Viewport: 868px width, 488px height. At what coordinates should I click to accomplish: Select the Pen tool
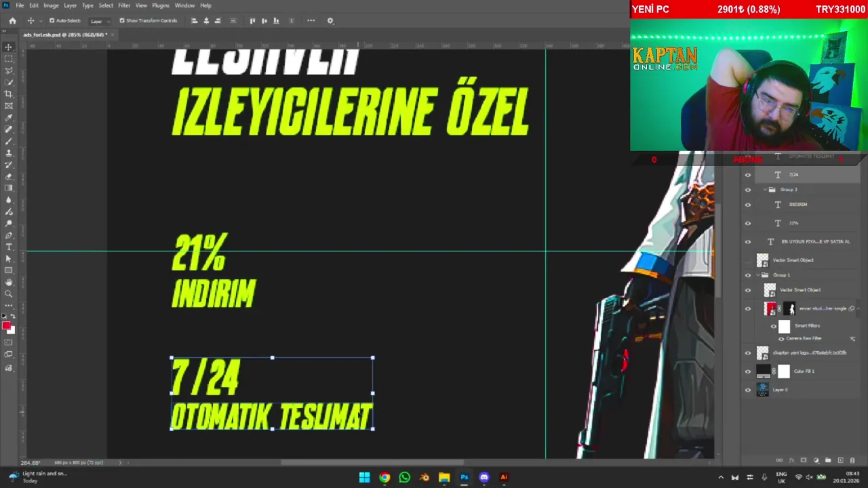click(x=9, y=235)
